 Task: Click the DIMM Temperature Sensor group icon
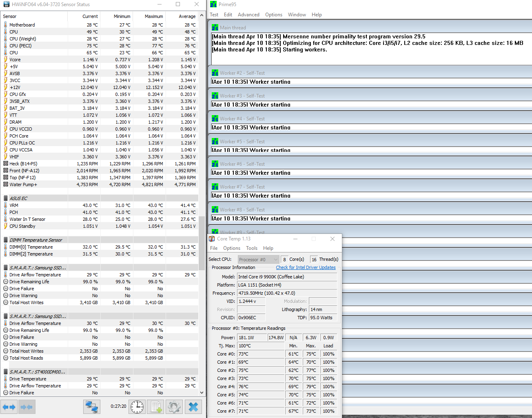coord(6,240)
